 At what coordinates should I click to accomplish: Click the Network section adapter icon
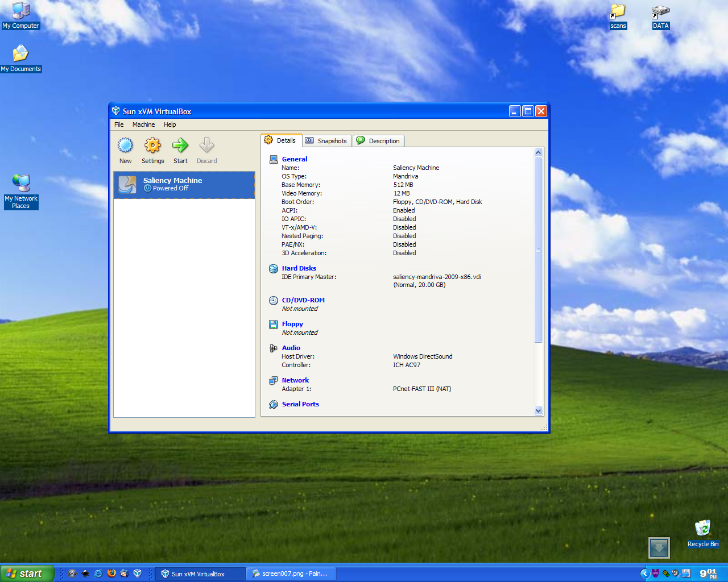coord(274,380)
